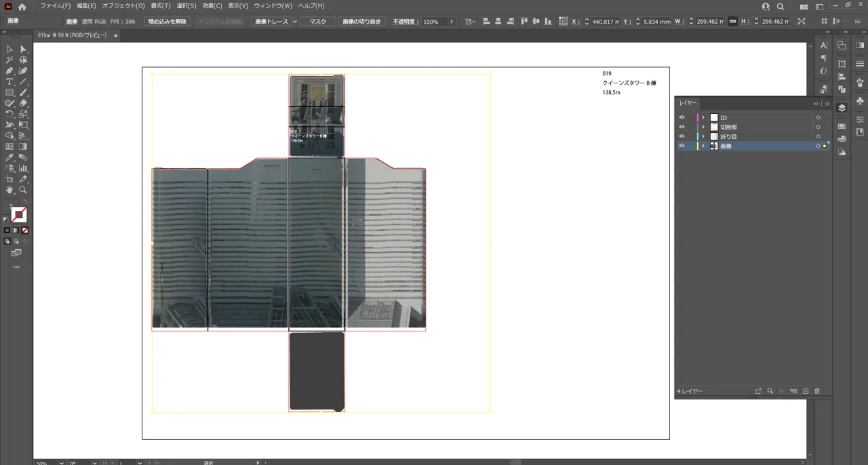The image size is (868, 465).
Task: Select the Rotate tool
Action: (9, 114)
